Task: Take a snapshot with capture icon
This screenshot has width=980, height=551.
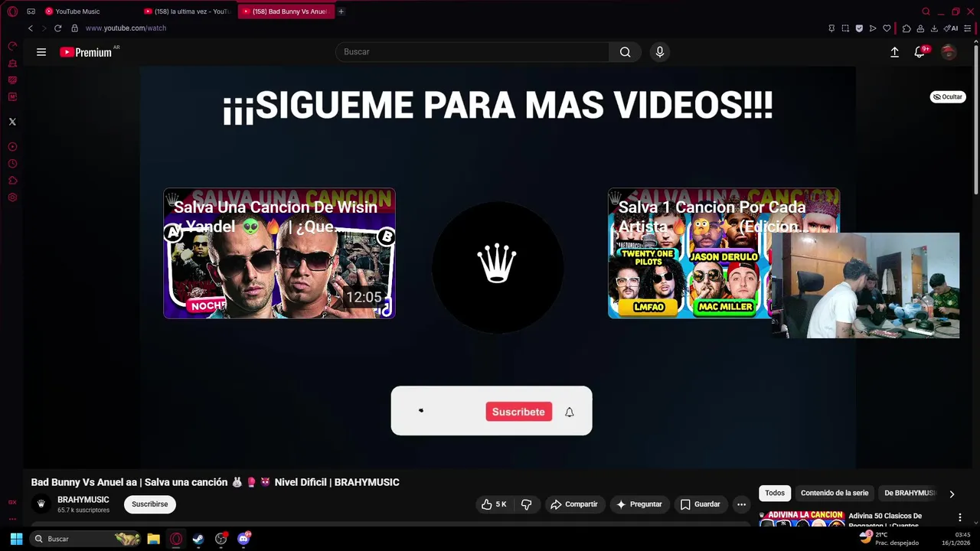Action: 845,28
